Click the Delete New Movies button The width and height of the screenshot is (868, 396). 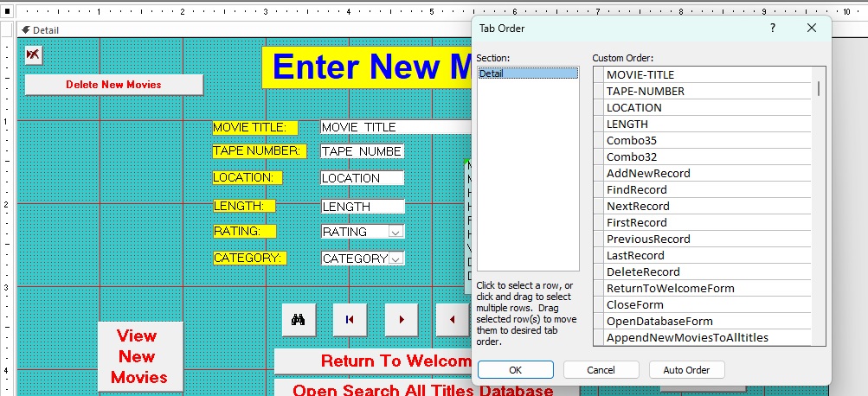[114, 85]
